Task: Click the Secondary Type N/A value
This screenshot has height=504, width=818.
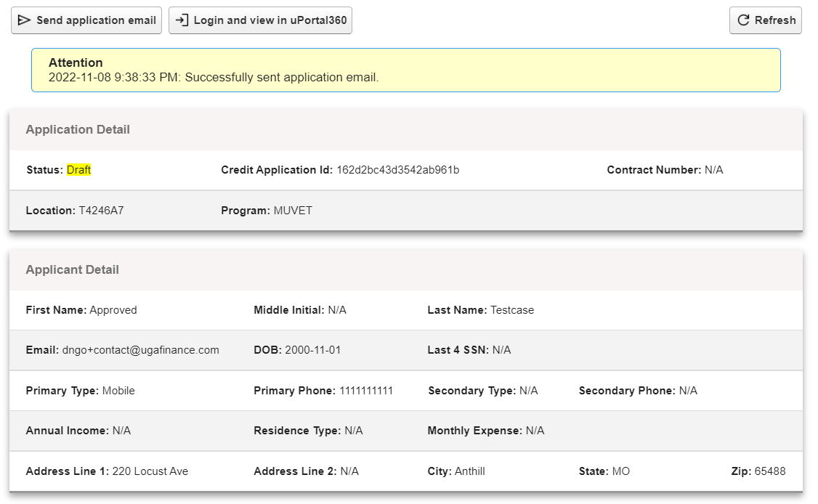Action: point(528,391)
